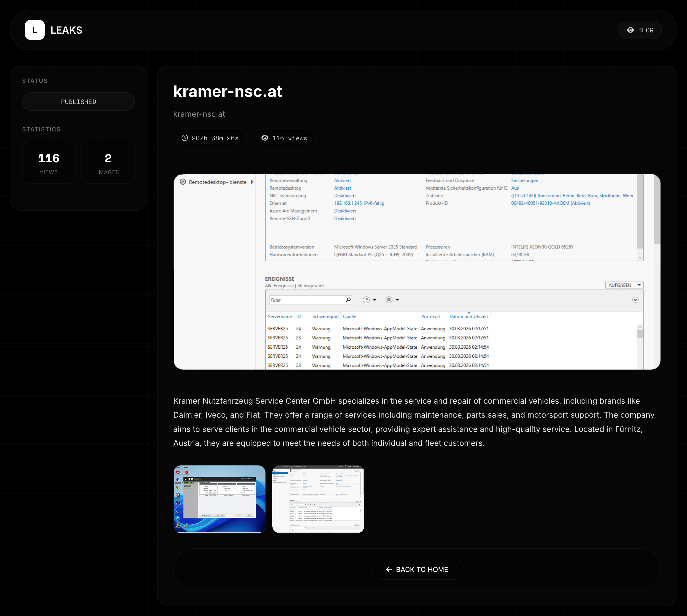Screen dimensions: 687x616
Task: Go to LEAKS home title
Action: 66,30
